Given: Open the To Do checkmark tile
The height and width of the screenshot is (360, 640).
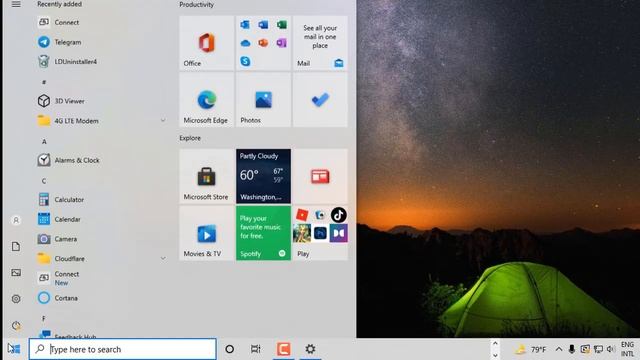Looking at the screenshot, I should (320, 100).
